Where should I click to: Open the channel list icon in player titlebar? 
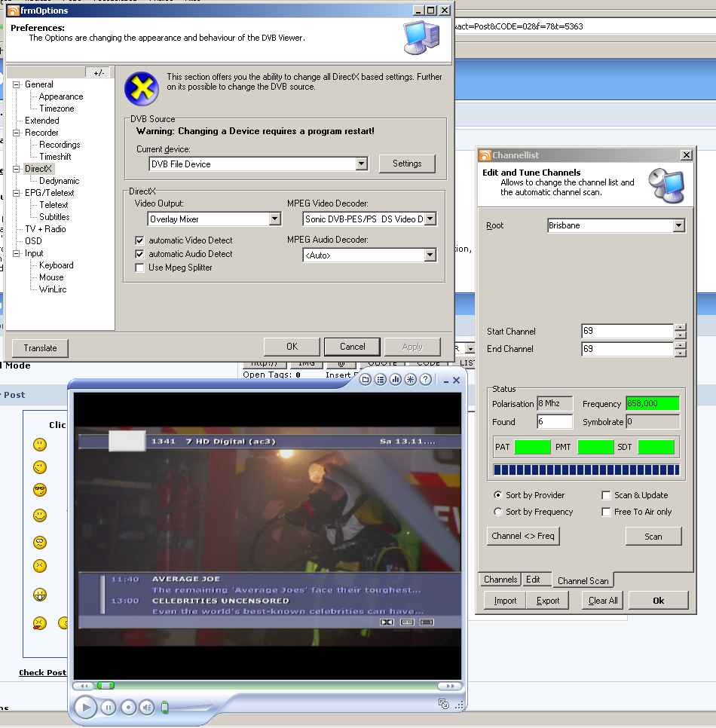(381, 380)
